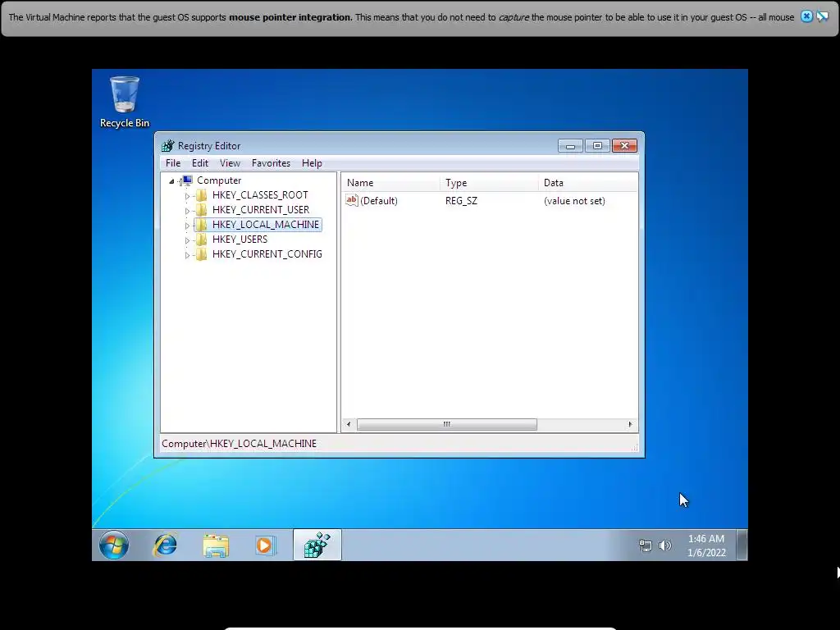Open the Help menu

pos(312,163)
